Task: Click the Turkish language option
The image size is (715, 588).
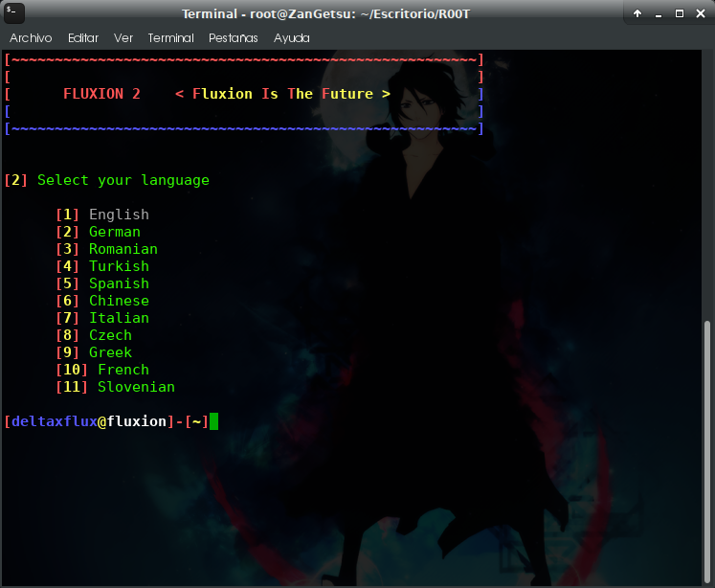Action: (102, 266)
